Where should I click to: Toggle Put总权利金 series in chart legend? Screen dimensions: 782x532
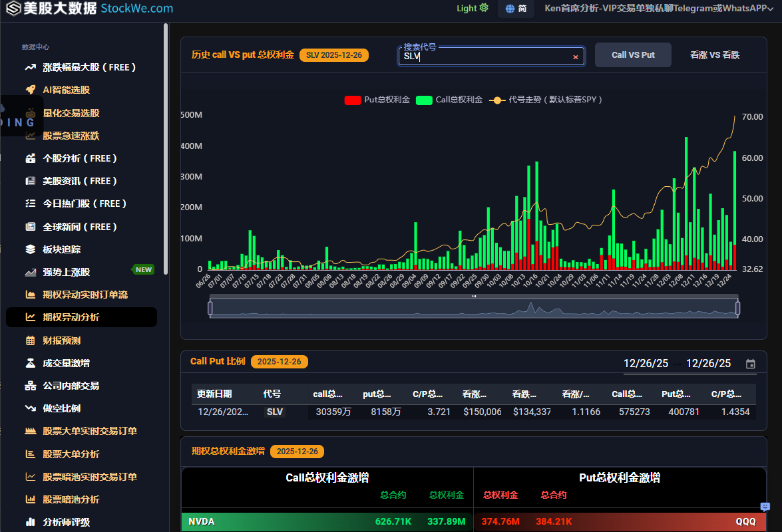pyautogui.click(x=377, y=100)
